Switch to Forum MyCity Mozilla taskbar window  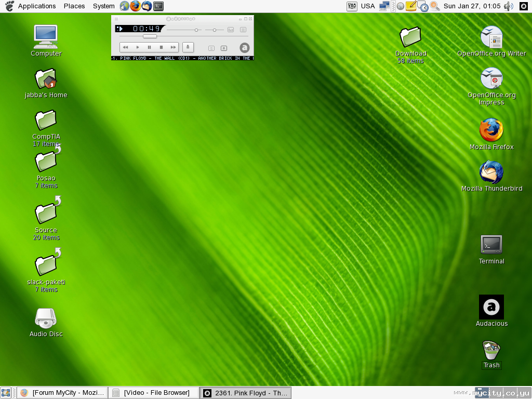pyautogui.click(x=62, y=393)
